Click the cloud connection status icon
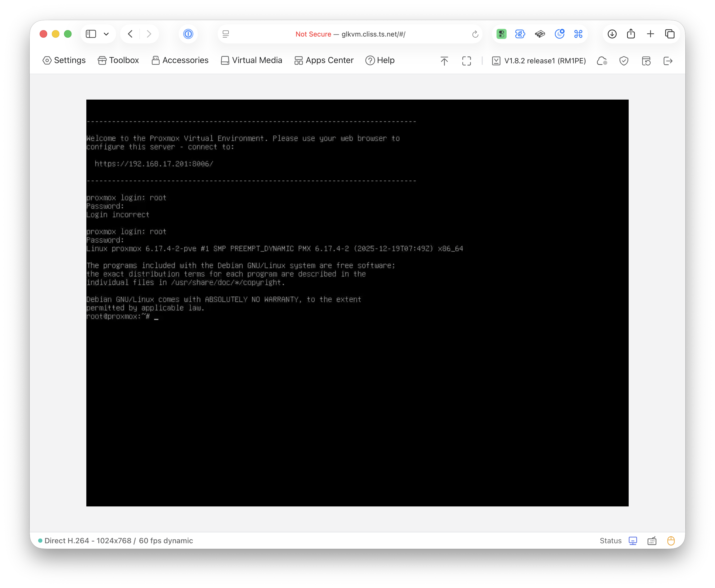Screen dimensions: 715x588 click(602, 61)
